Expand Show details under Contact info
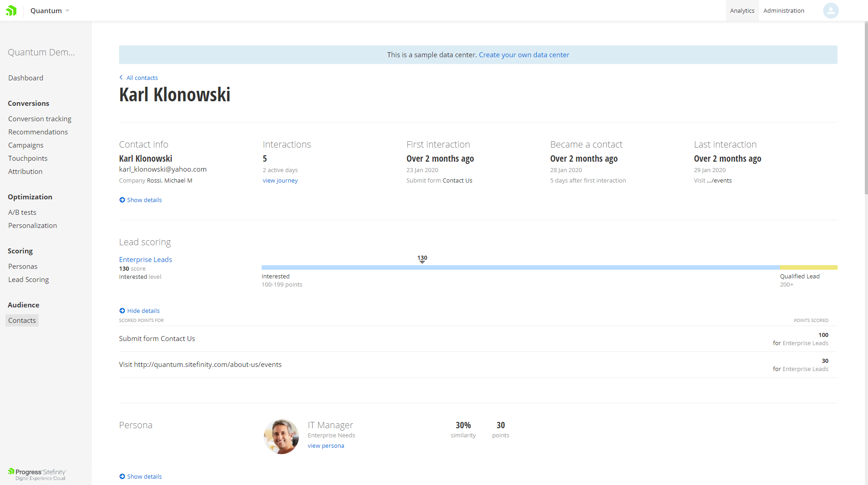 click(140, 200)
